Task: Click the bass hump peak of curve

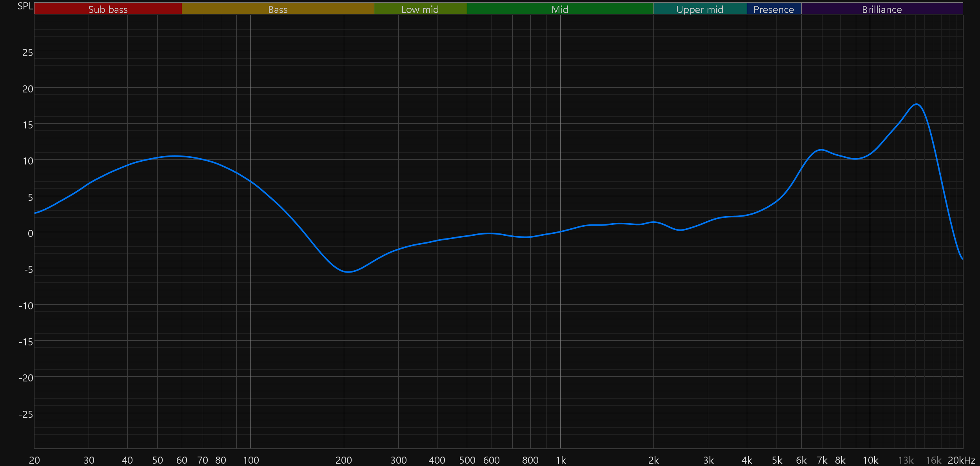Action: point(174,156)
